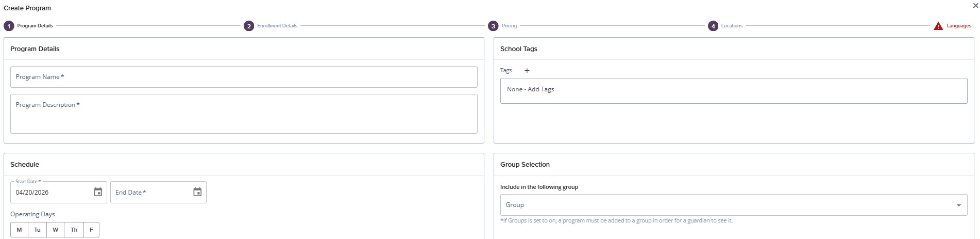Toggle Wednesday operating day
The image size is (980, 239).
click(56, 230)
